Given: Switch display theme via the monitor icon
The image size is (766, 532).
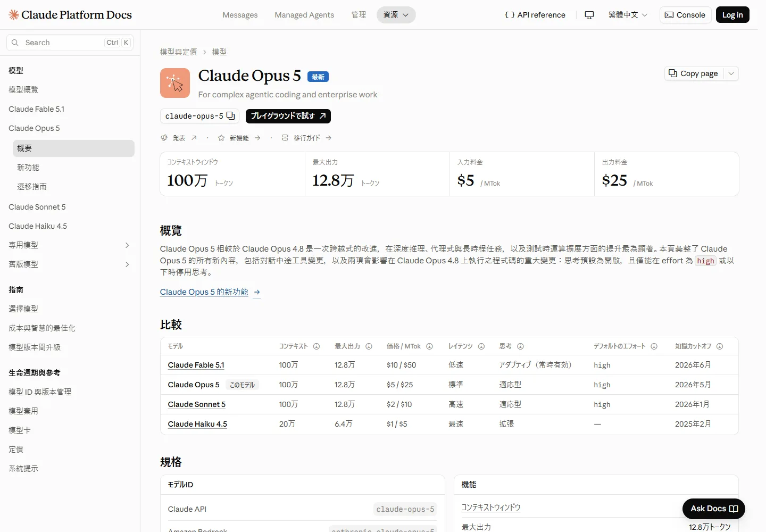Looking at the screenshot, I should point(589,15).
